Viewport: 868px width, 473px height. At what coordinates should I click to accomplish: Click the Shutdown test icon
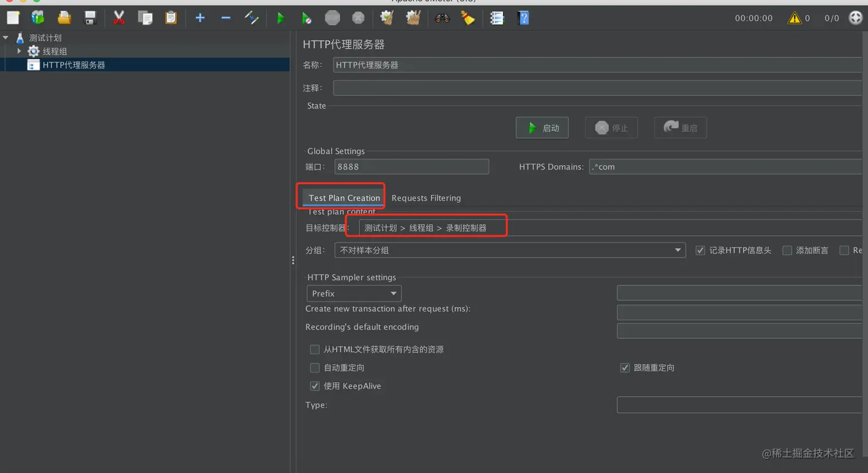coord(358,18)
